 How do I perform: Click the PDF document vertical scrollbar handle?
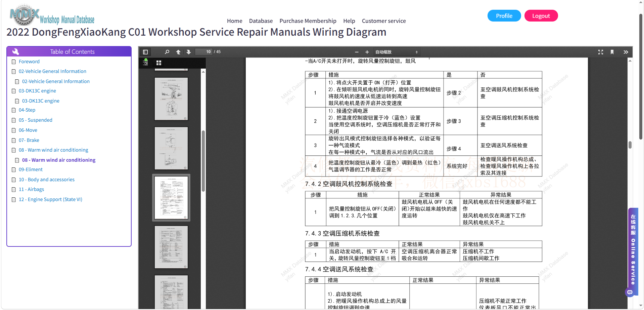coord(630,145)
